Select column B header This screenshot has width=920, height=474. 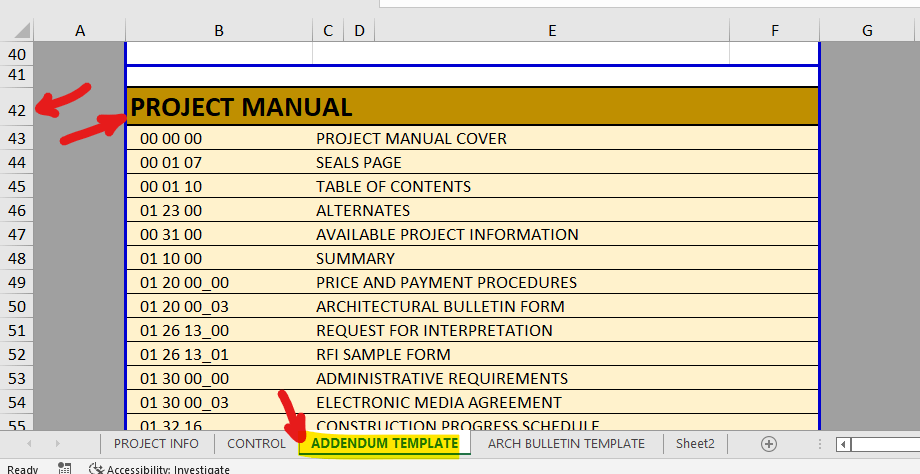(219, 31)
